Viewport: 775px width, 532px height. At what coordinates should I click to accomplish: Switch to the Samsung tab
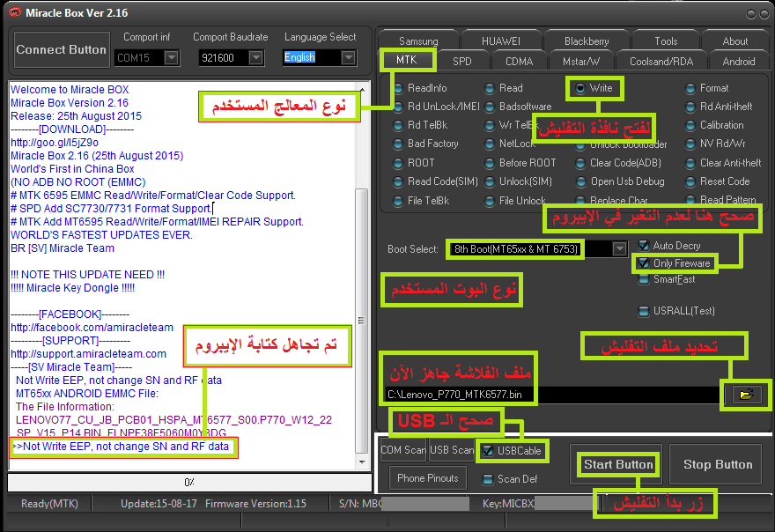(418, 41)
